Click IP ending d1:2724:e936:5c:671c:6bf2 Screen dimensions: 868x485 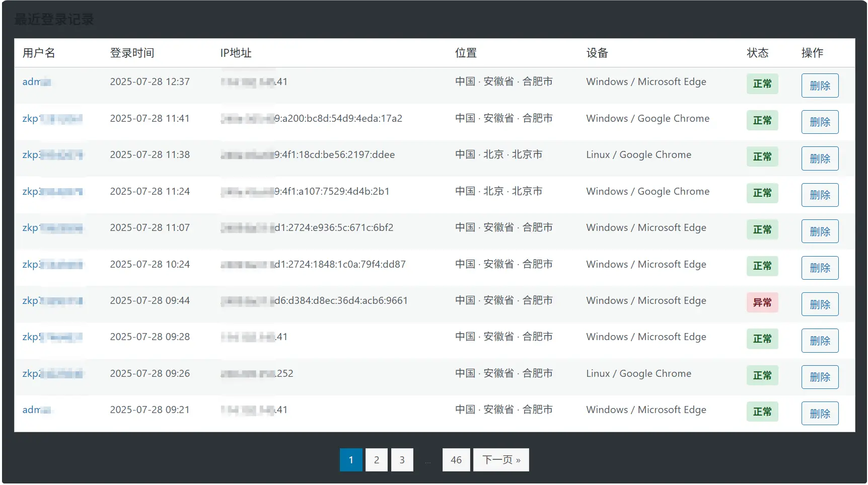307,227
